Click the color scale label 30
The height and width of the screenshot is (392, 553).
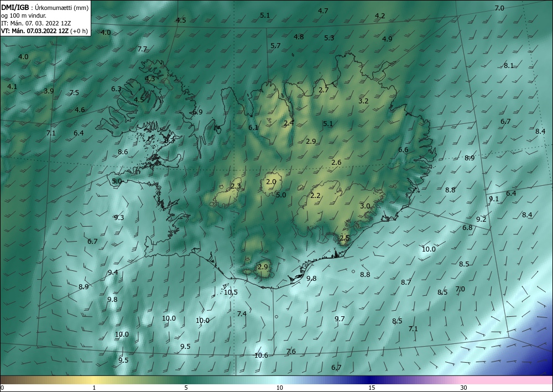pos(464,388)
